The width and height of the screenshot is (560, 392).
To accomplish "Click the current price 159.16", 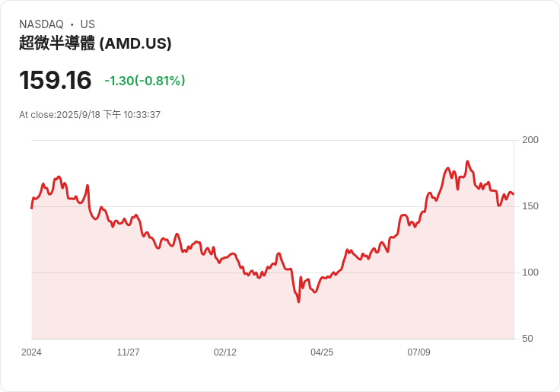I will tap(56, 80).
